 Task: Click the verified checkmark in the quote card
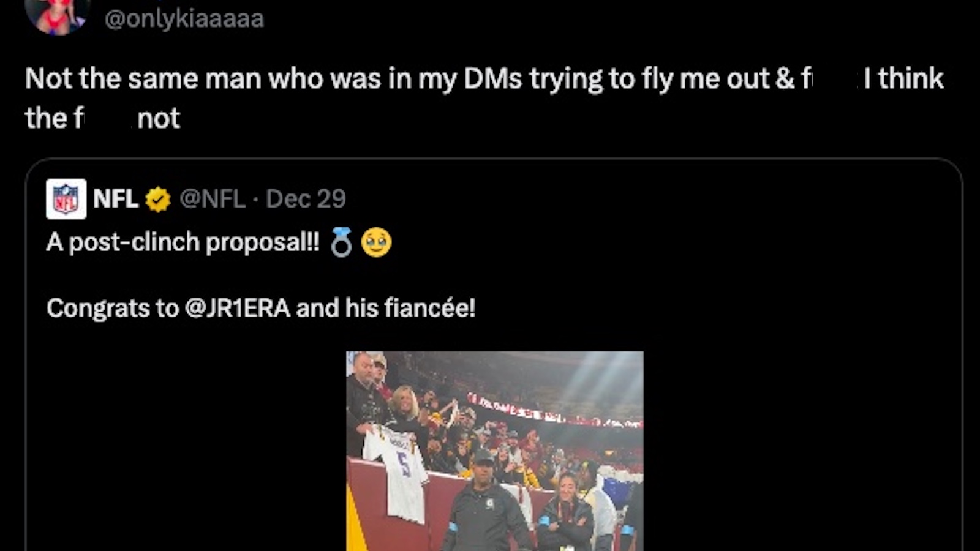click(x=158, y=198)
